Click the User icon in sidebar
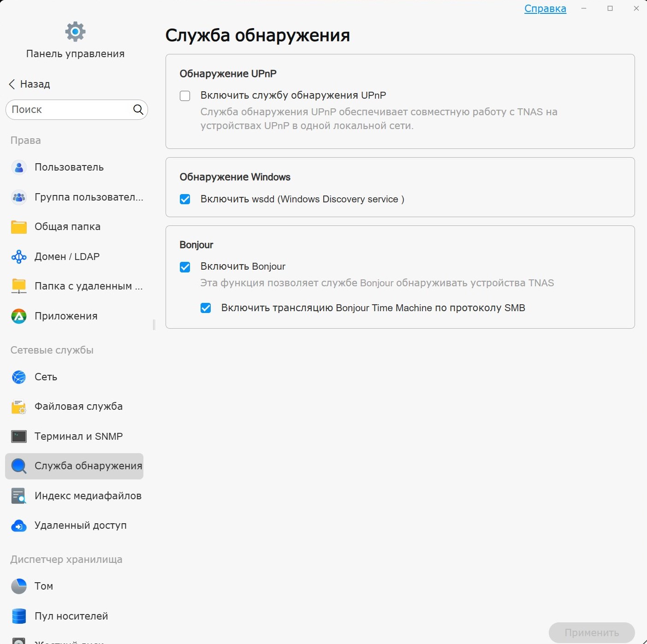647x644 pixels. click(19, 167)
